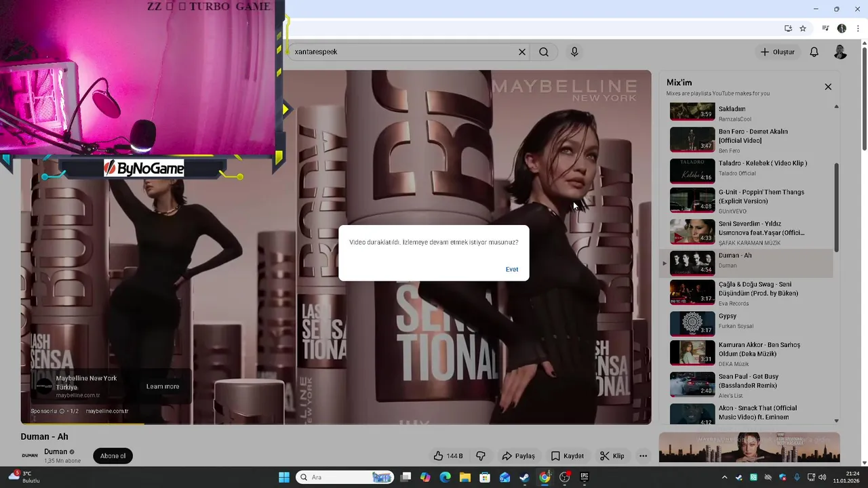This screenshot has height=488, width=868.
Task: Clear the search box text with the X
Action: click(x=522, y=52)
